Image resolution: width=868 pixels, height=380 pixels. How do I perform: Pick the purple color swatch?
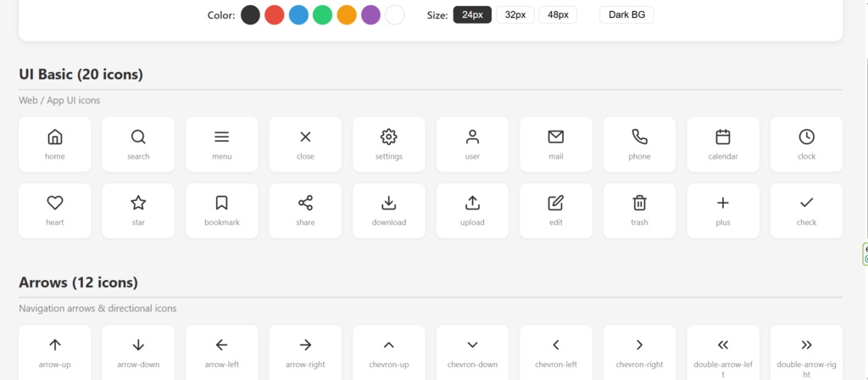[371, 15]
